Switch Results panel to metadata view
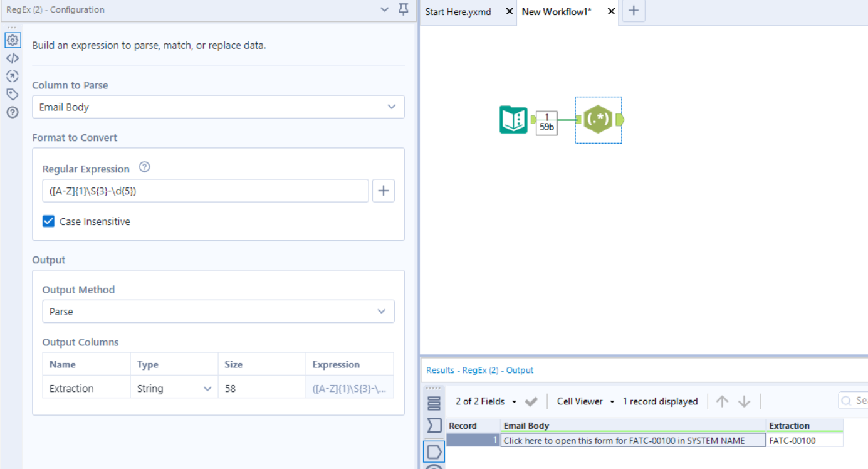868x469 pixels. [434, 424]
